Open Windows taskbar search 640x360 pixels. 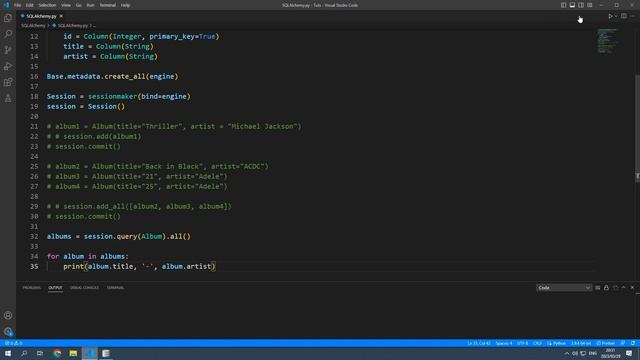24,353
